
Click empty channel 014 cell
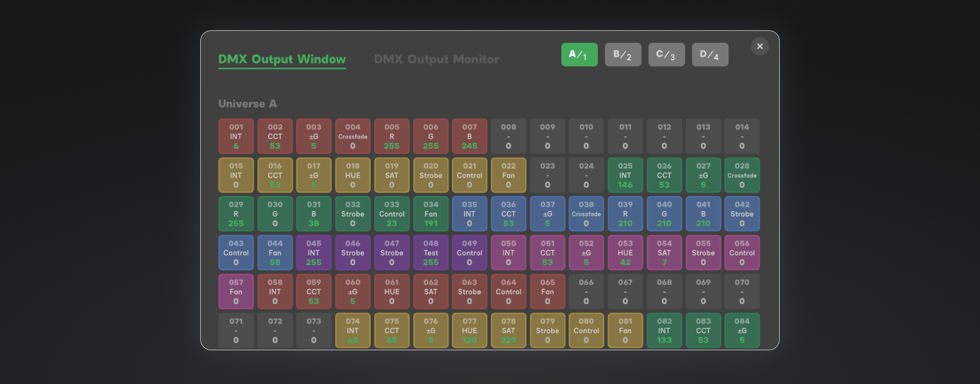(742, 136)
